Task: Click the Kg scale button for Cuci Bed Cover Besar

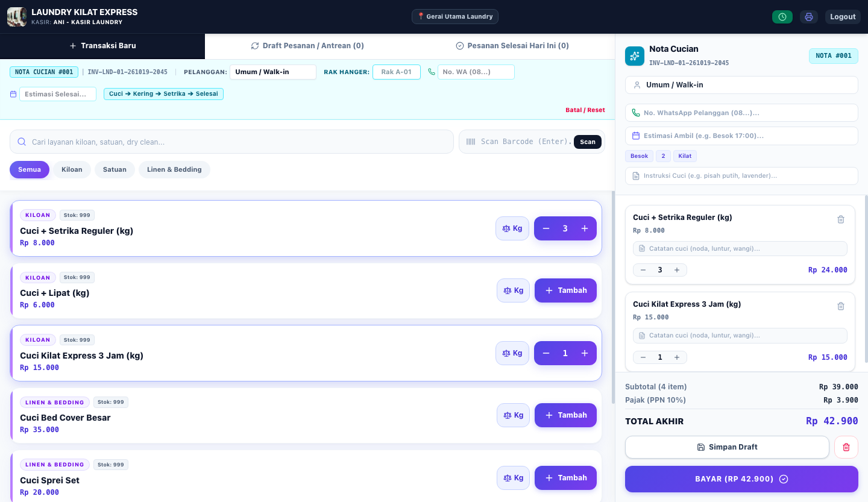Action: (513, 415)
